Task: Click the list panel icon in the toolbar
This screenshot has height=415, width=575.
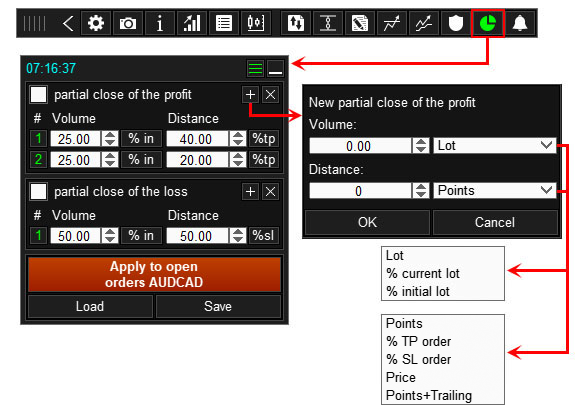Action: tap(224, 23)
